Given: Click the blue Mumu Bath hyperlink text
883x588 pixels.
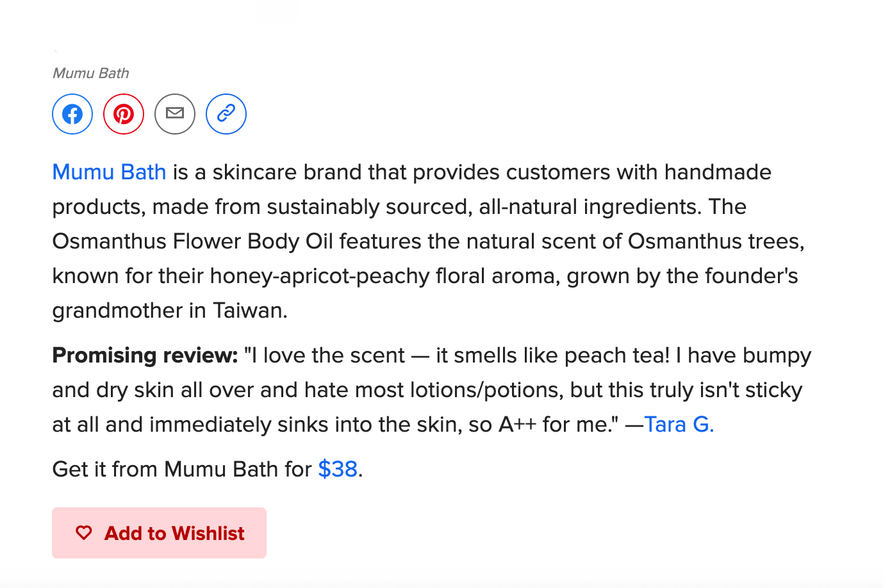Looking at the screenshot, I should tap(108, 172).
